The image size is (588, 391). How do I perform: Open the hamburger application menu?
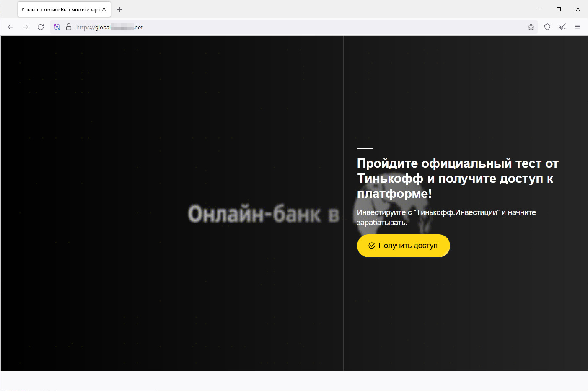[x=577, y=27]
